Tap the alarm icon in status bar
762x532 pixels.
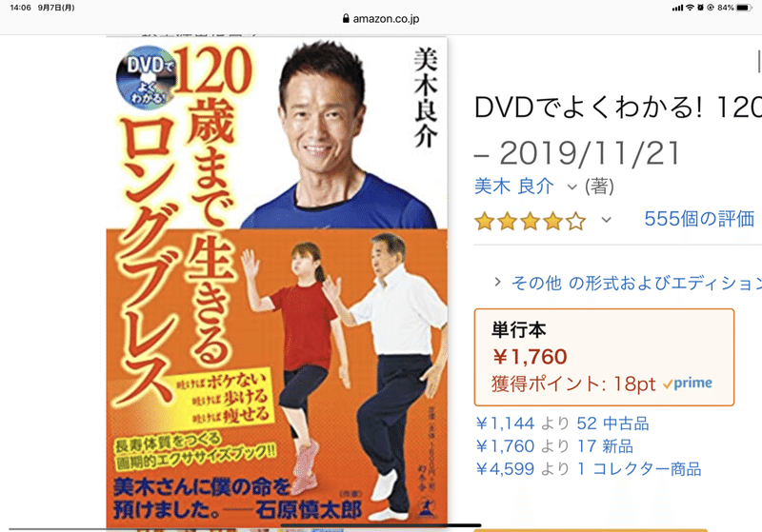700,8
